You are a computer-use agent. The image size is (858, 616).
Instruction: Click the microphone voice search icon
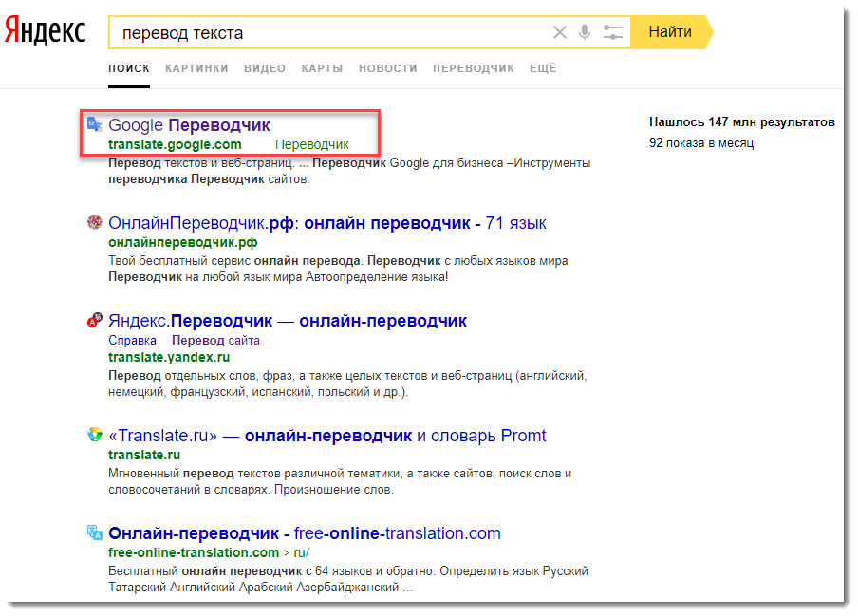click(x=585, y=33)
